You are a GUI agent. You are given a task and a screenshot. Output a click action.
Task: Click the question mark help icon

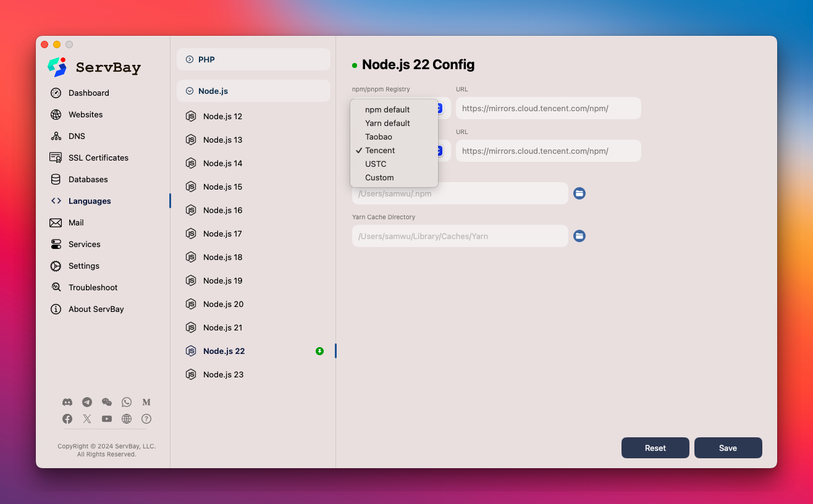coord(146,419)
